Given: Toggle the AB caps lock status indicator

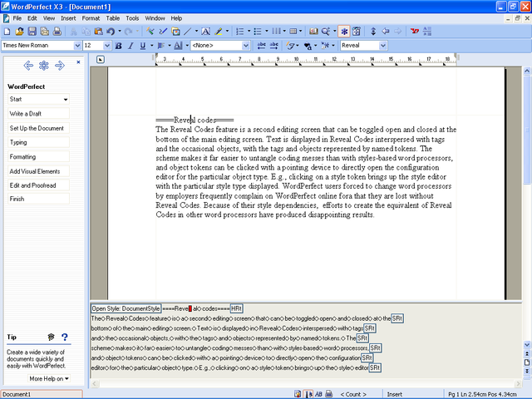Looking at the screenshot, I should pos(318,394).
